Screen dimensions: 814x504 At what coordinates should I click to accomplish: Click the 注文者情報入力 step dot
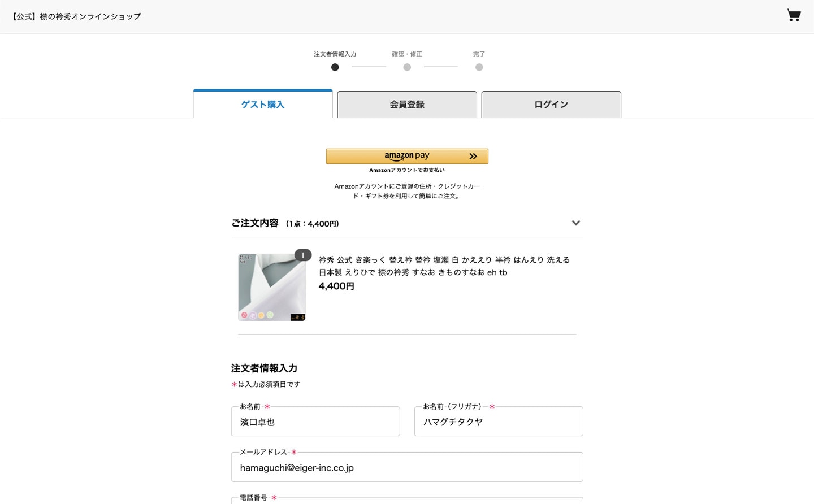335,67
